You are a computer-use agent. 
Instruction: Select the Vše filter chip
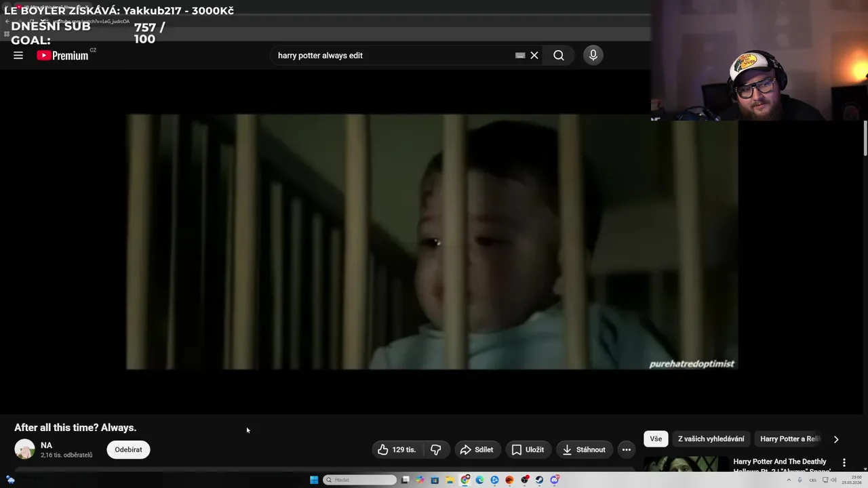[x=656, y=439]
